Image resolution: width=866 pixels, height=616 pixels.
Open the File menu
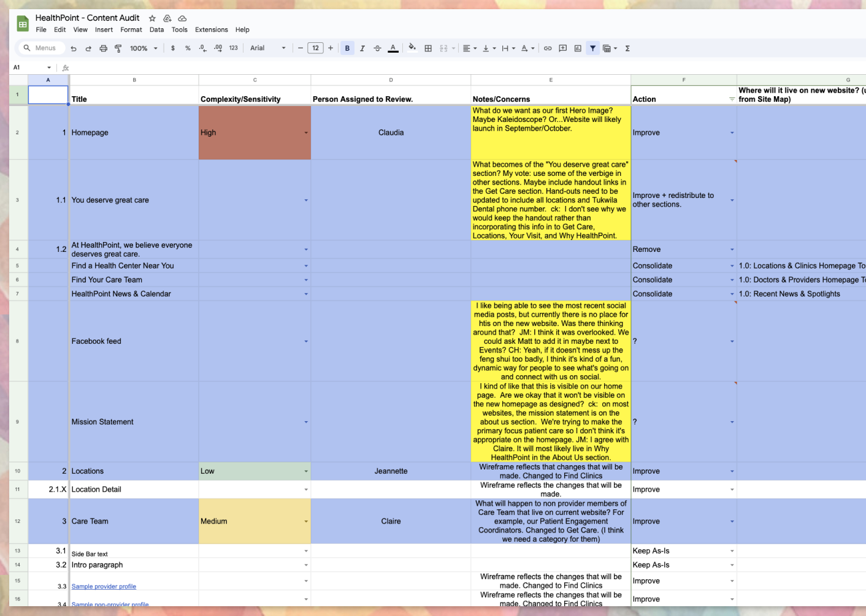click(41, 29)
